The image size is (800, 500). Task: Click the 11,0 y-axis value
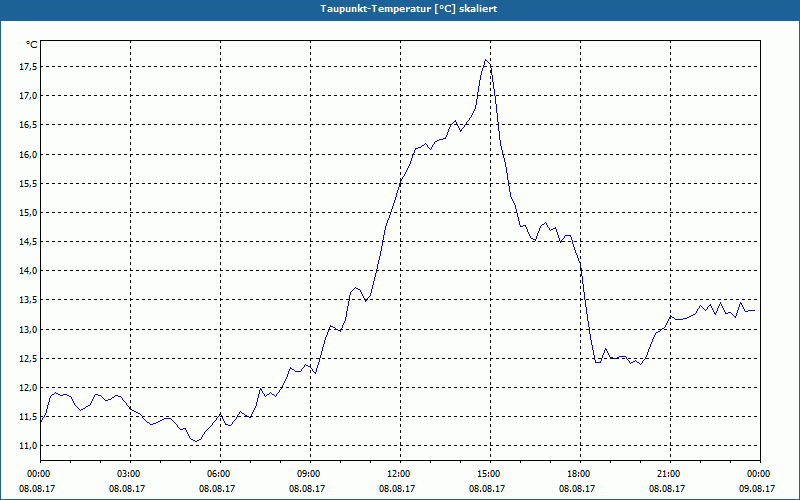tap(29, 446)
